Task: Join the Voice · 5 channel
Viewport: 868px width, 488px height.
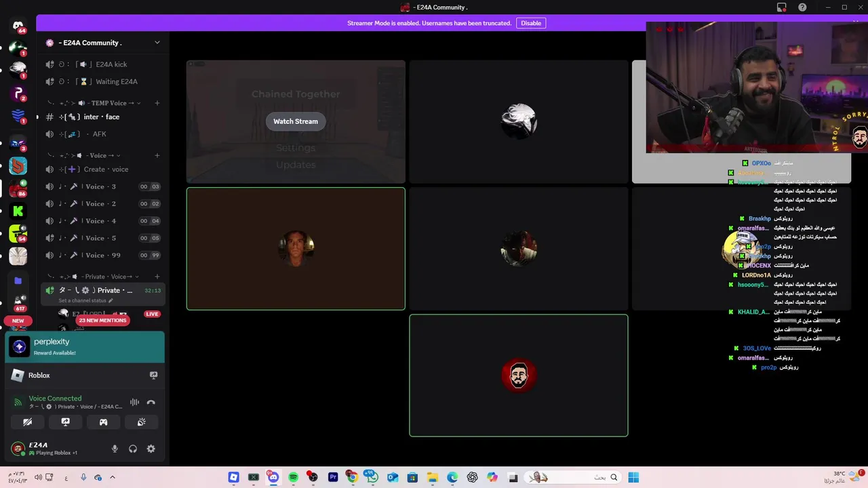Action: (x=103, y=238)
